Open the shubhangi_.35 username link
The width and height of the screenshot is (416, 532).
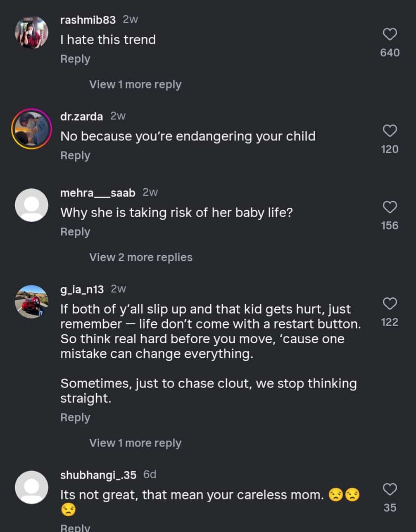(x=98, y=475)
